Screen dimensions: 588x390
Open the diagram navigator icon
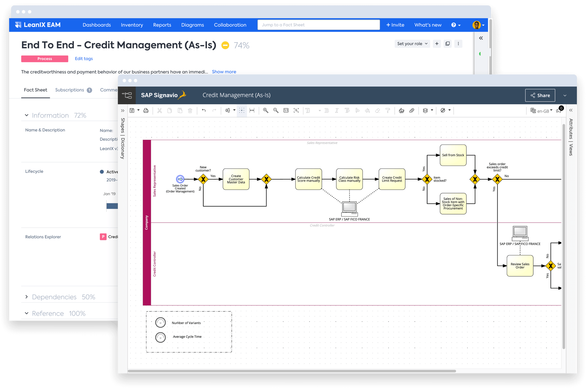(127, 95)
